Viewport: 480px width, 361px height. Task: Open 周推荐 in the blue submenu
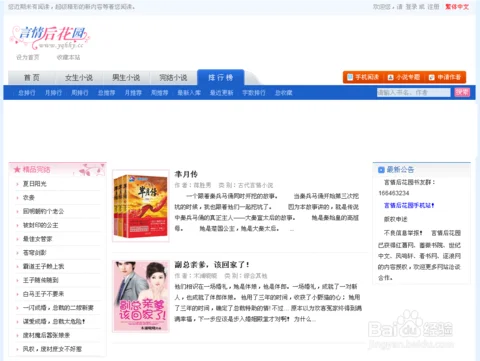(159, 93)
